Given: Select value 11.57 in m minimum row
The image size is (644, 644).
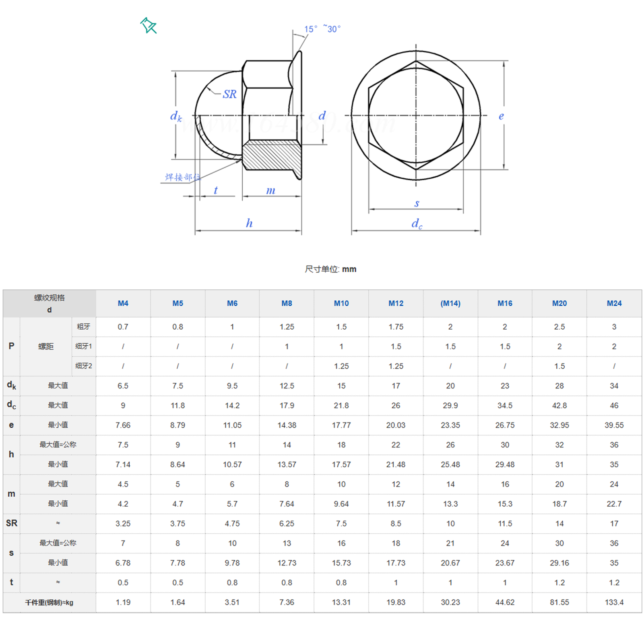Looking at the screenshot, I should click(x=396, y=504).
